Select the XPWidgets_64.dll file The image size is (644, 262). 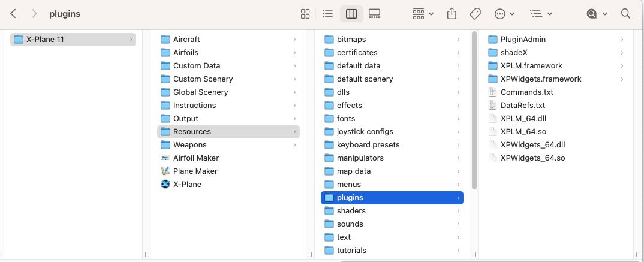point(556,145)
